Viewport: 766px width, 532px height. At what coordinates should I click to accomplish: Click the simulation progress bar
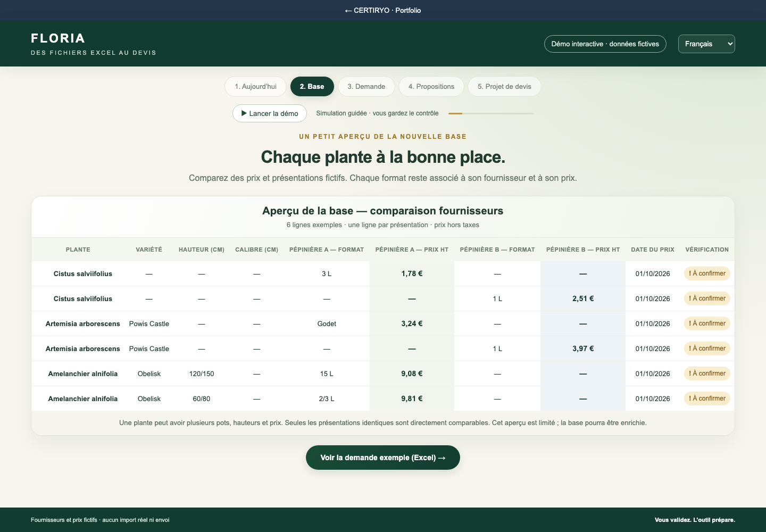[490, 113]
